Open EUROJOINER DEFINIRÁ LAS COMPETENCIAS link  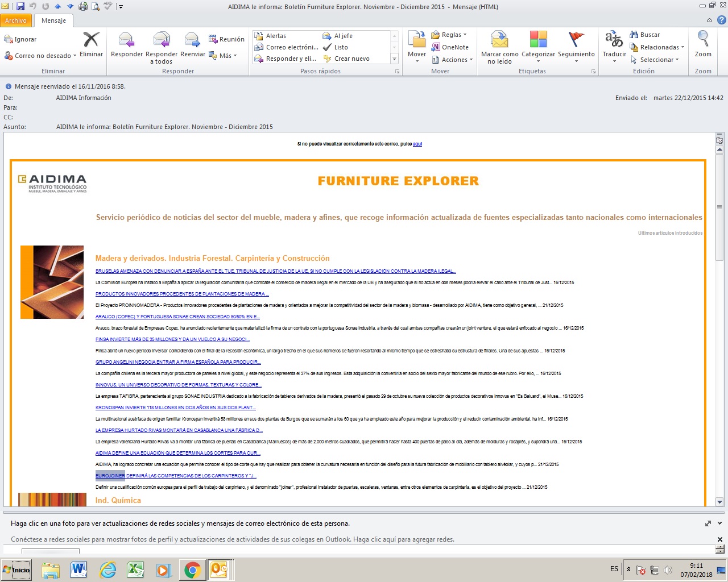pyautogui.click(x=176, y=476)
